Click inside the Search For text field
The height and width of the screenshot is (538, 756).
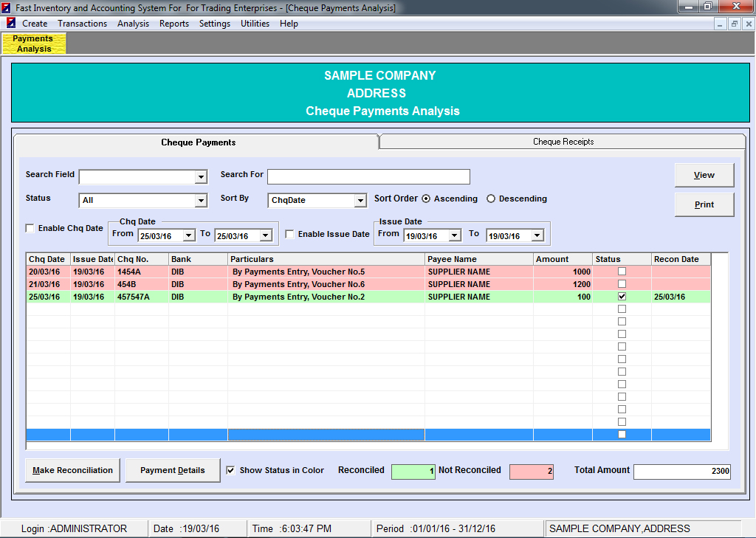click(x=368, y=177)
